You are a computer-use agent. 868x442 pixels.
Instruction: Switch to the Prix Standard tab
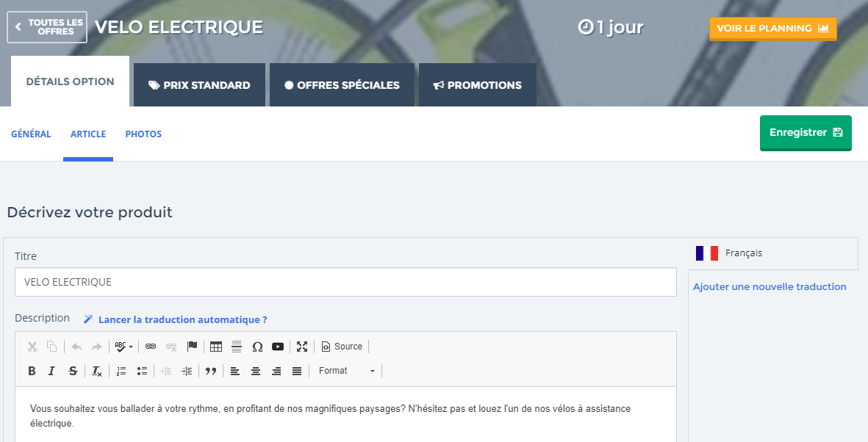(199, 85)
